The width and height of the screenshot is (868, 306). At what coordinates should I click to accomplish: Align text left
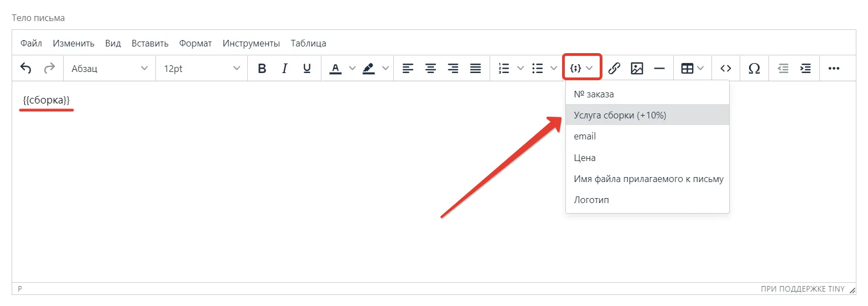pos(408,68)
